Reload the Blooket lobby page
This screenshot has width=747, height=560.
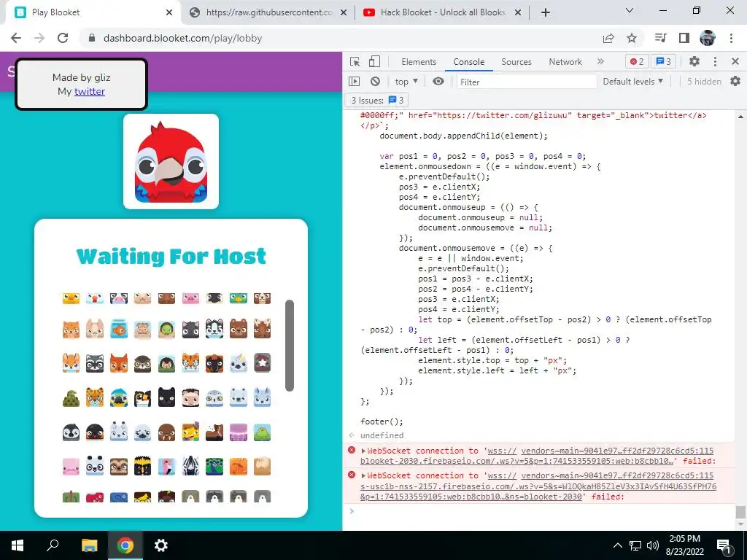point(63,38)
